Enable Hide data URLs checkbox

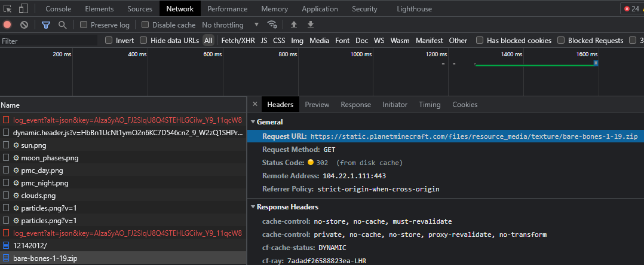coord(143,40)
